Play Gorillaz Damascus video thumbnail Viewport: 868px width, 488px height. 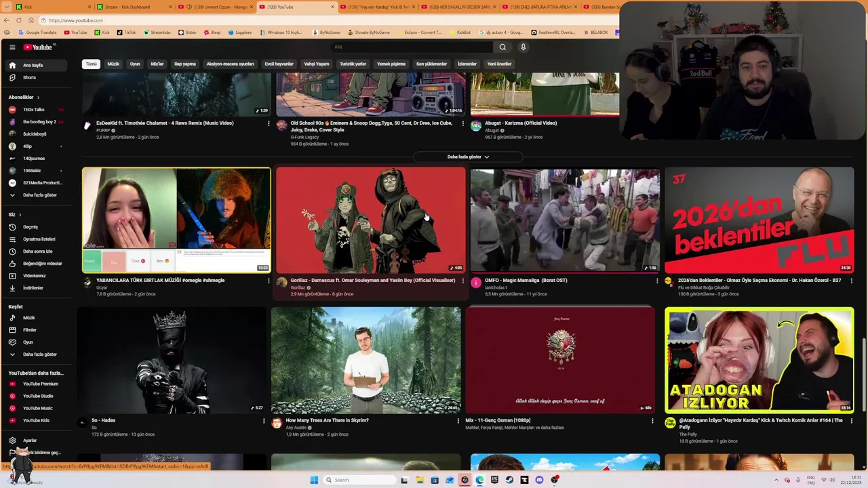pyautogui.click(x=371, y=220)
